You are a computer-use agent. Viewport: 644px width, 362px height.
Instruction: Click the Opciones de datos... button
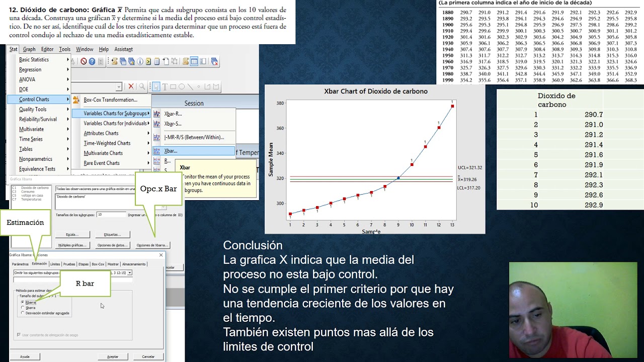(x=112, y=245)
